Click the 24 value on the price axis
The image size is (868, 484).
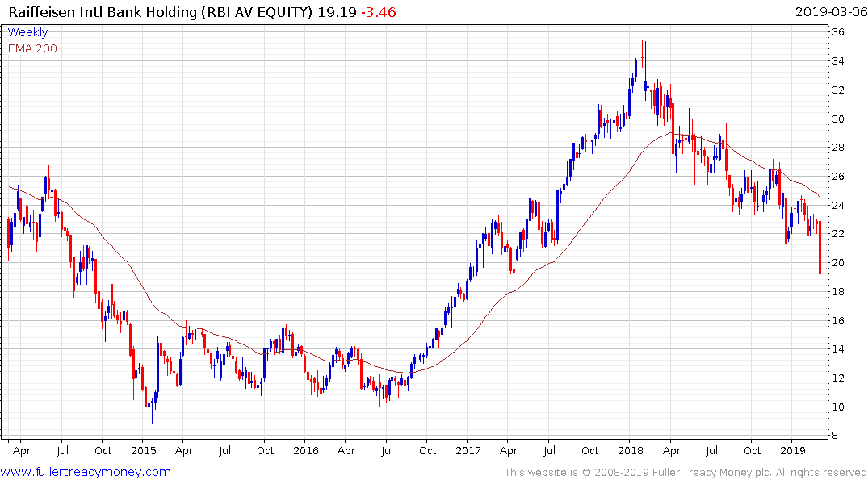pos(838,205)
